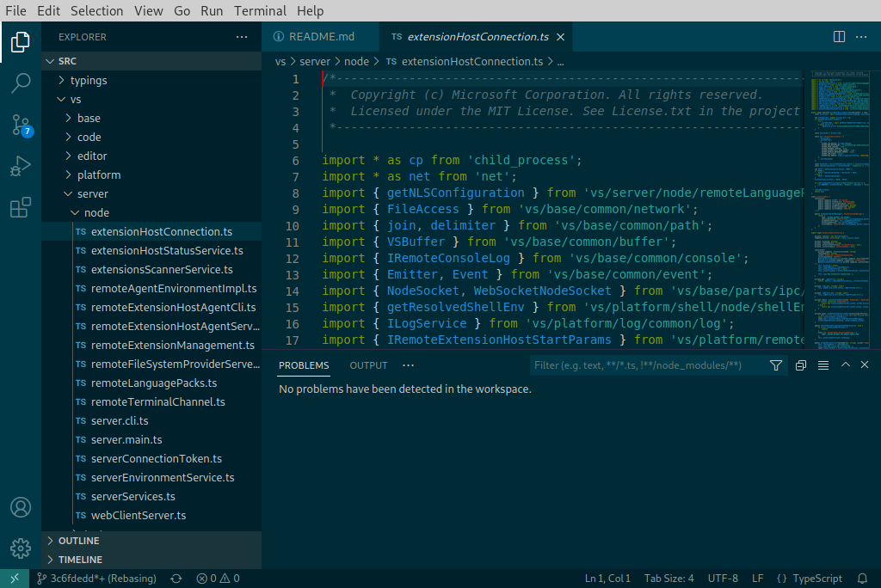This screenshot has height=588, width=881.
Task: Open a remote window from status bar
Action: (15, 579)
